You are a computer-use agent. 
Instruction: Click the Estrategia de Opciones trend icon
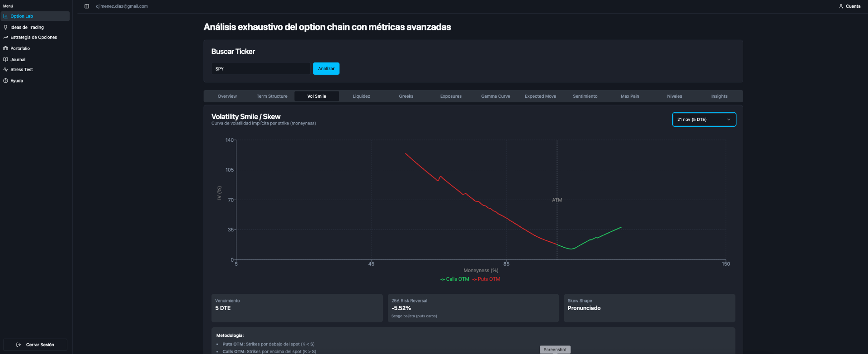coord(5,38)
